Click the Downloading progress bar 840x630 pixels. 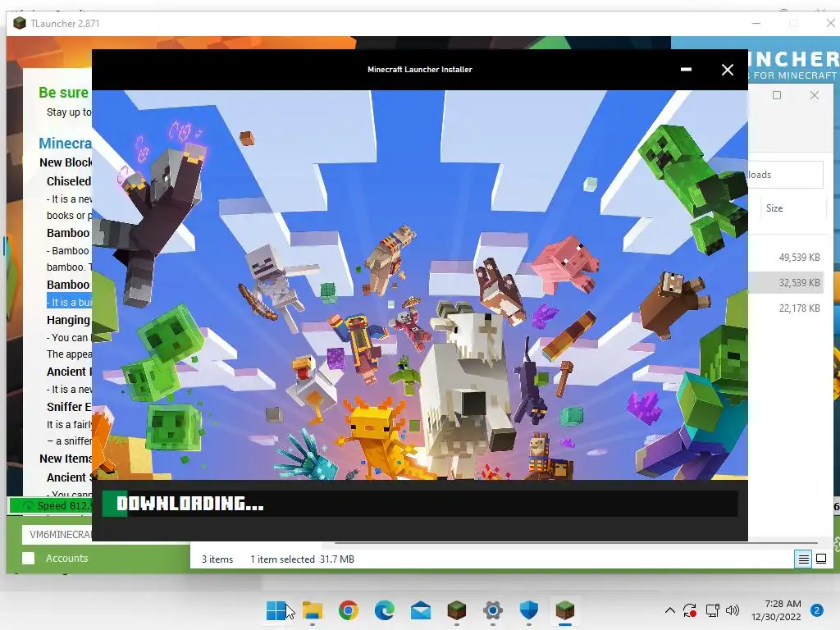click(419, 504)
